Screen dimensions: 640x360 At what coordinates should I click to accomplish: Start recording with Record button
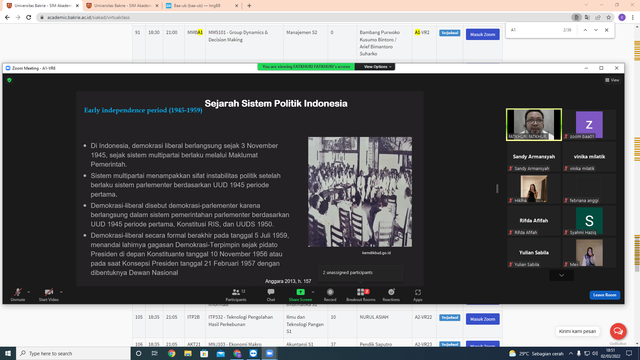[330, 295]
